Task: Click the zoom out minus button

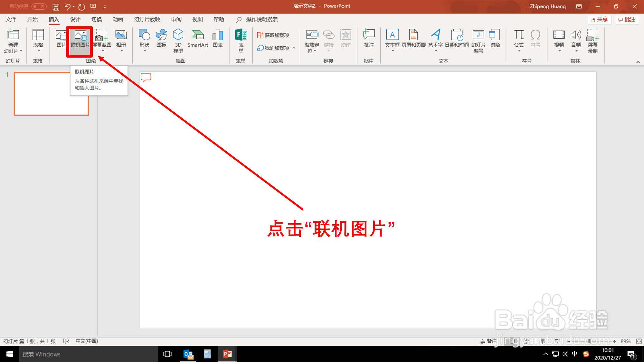Action: coord(569,341)
